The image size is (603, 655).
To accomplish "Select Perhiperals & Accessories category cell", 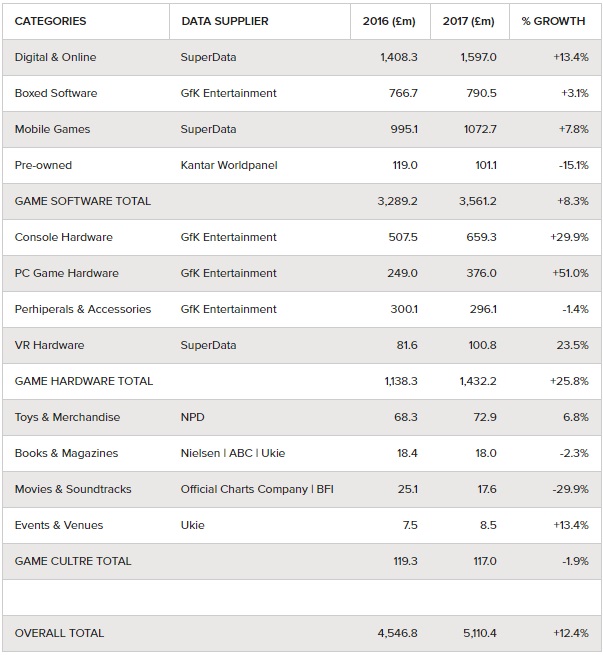I will click(83, 309).
